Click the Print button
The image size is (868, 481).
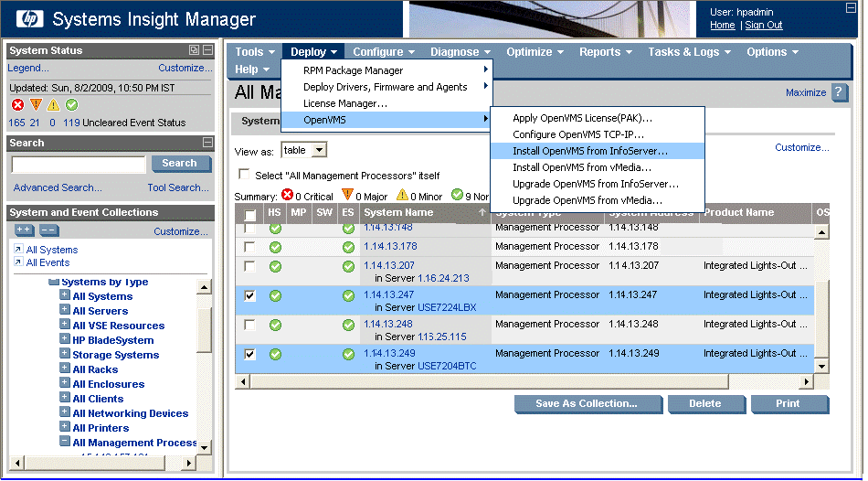click(789, 404)
